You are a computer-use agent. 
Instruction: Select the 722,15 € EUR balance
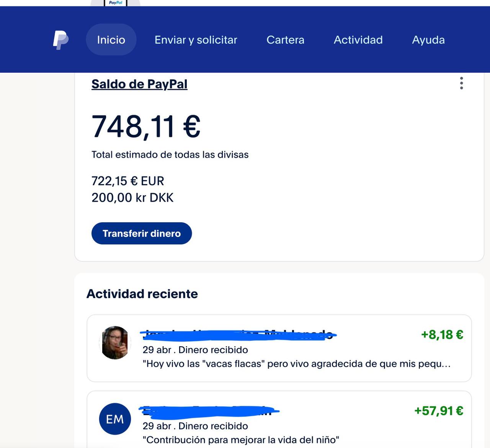pyautogui.click(x=128, y=181)
